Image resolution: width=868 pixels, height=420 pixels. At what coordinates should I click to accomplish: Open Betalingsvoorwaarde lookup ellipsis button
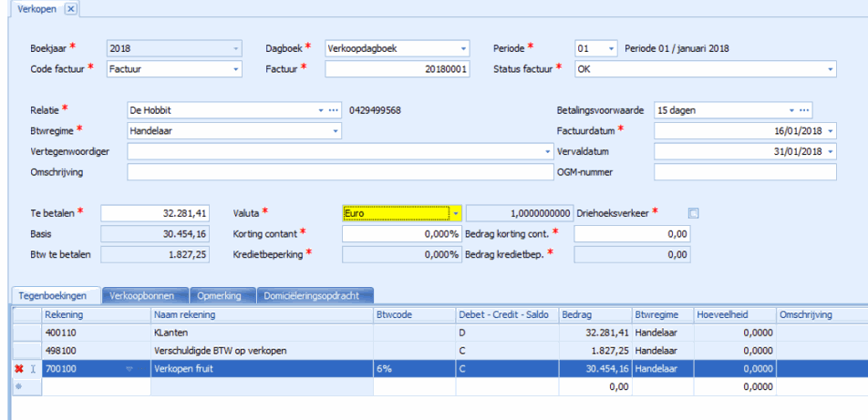pyautogui.click(x=805, y=110)
